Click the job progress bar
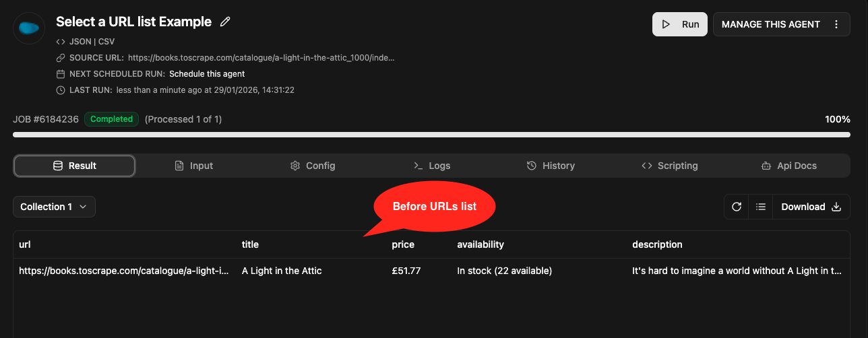 [x=431, y=135]
